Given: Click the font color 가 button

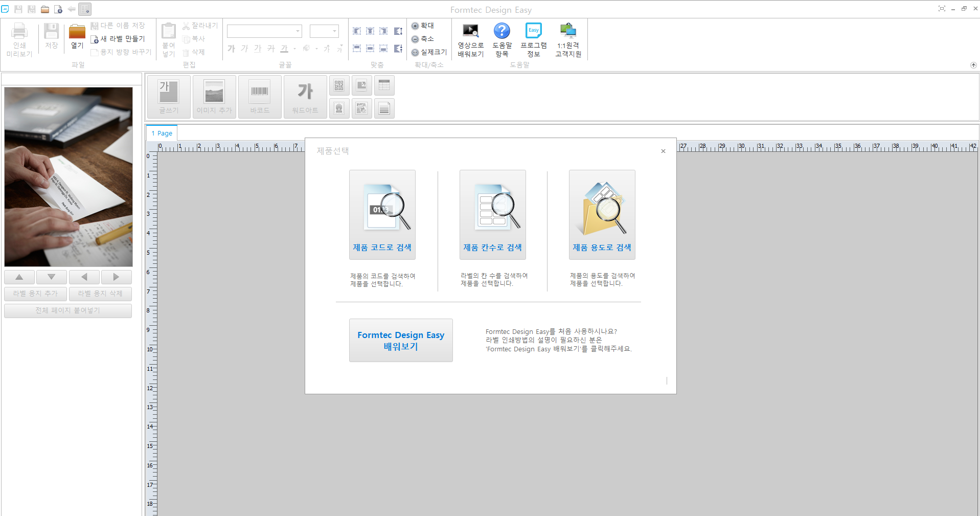Looking at the screenshot, I should 284,49.
